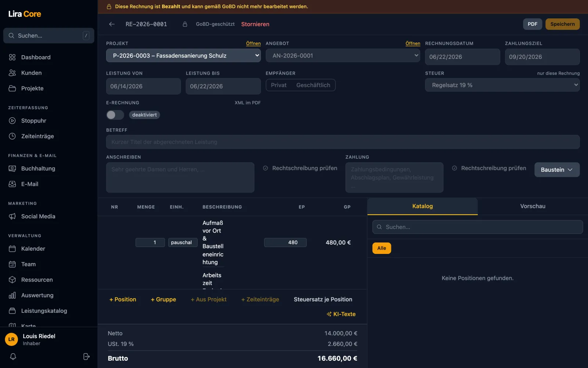588x368 pixels.
Task: Click the Projekte folder icon
Action: coord(12,88)
